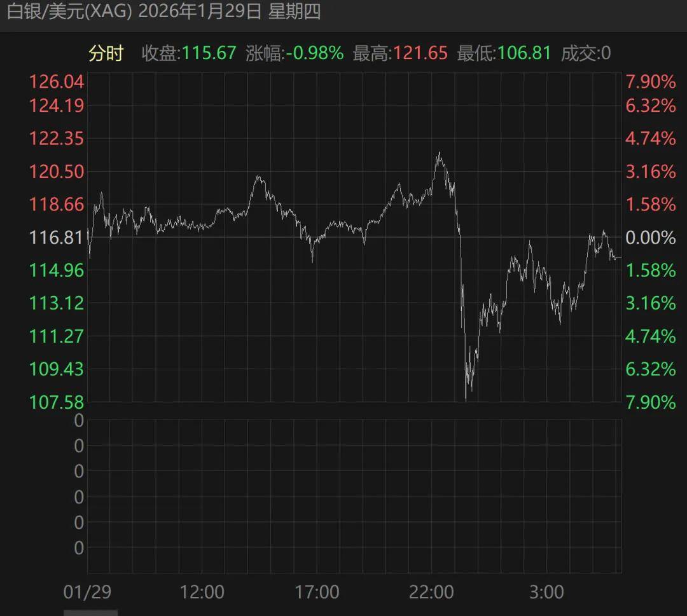Click the date 2026年1月29日 星期四 text
The width and height of the screenshot is (687, 616).
coord(229,12)
